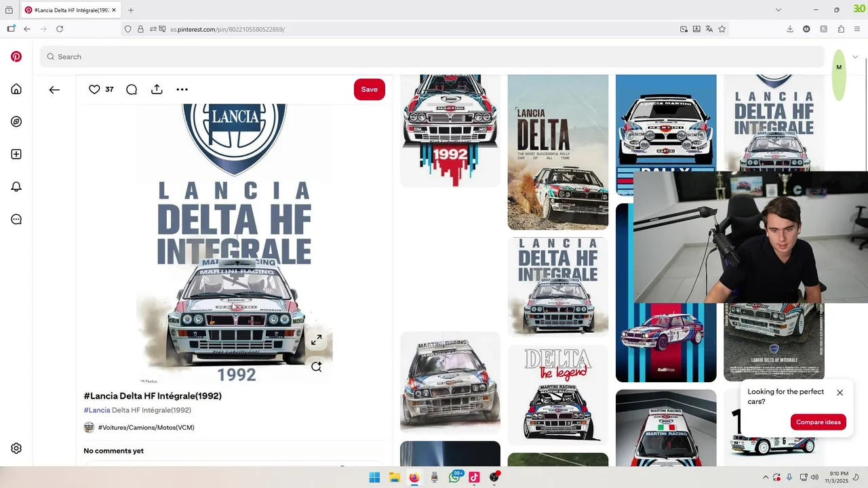The height and width of the screenshot is (488, 868).
Task: Click the main Lancia Delta HF Integrale image
Action: click(x=235, y=244)
